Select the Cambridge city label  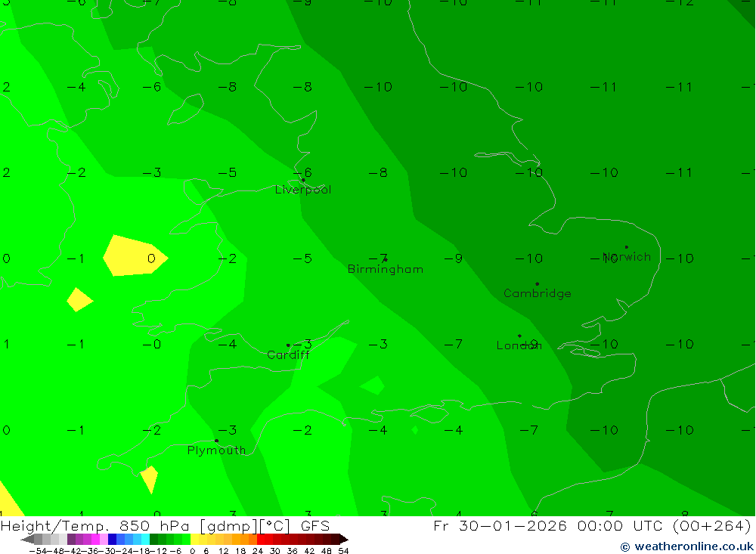coord(537,293)
